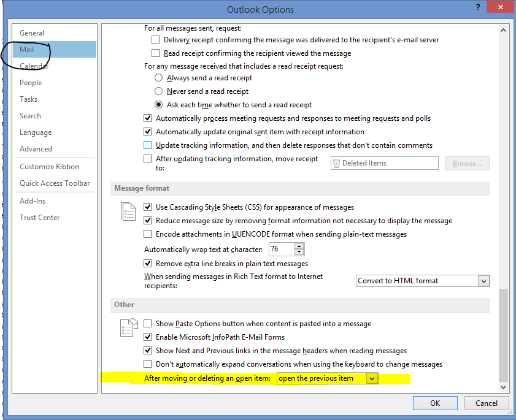516x420 pixels.
Task: Check After updating tracking move receipt
Action: [148, 159]
